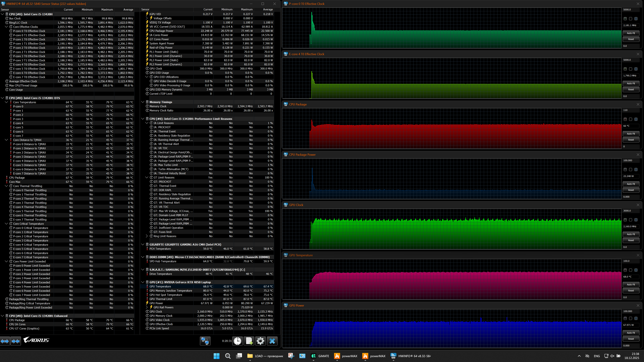Collapse the Memory Timings section
The height and width of the screenshot is (362, 644).
point(143,102)
